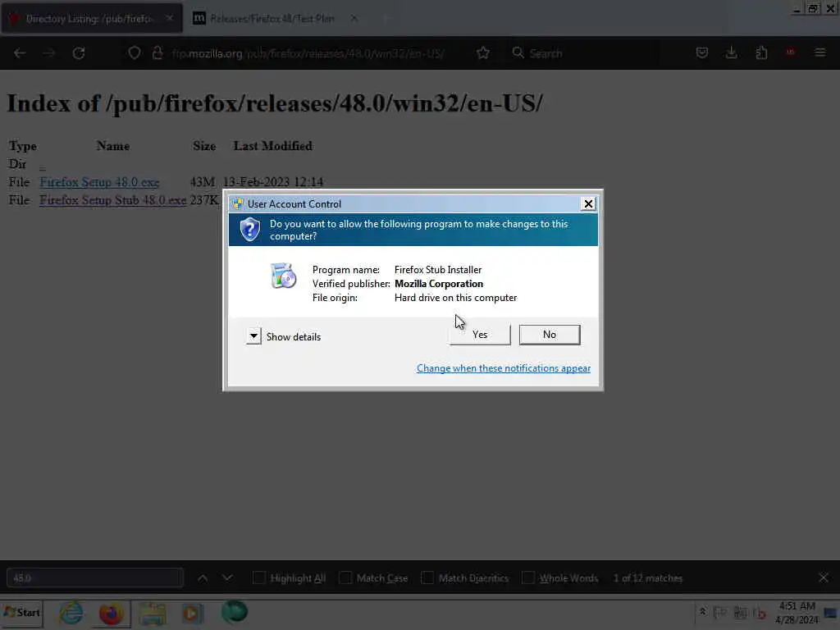Close the User Account Control dialog
Viewport: 840px width, 630px height.
coord(587,203)
